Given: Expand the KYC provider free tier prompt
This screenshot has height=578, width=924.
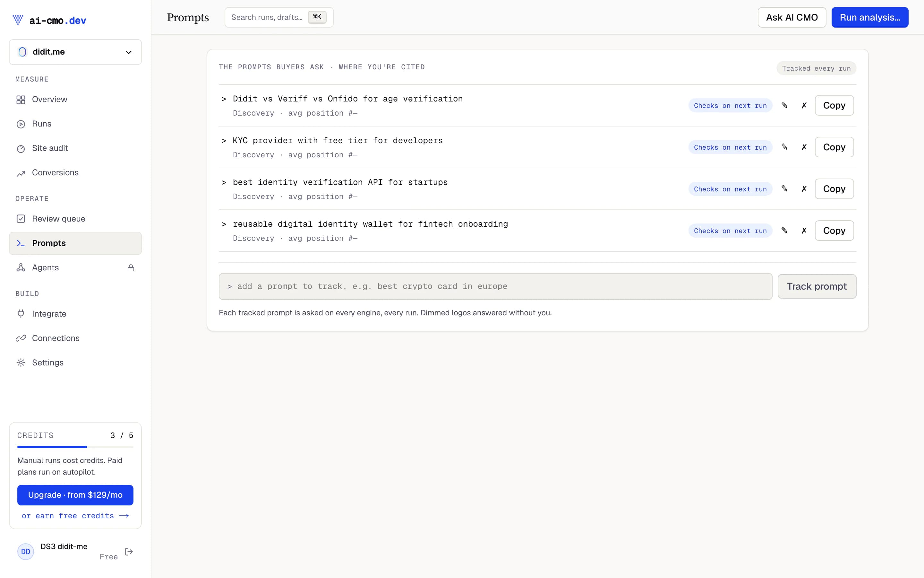Looking at the screenshot, I should pyautogui.click(x=224, y=141).
